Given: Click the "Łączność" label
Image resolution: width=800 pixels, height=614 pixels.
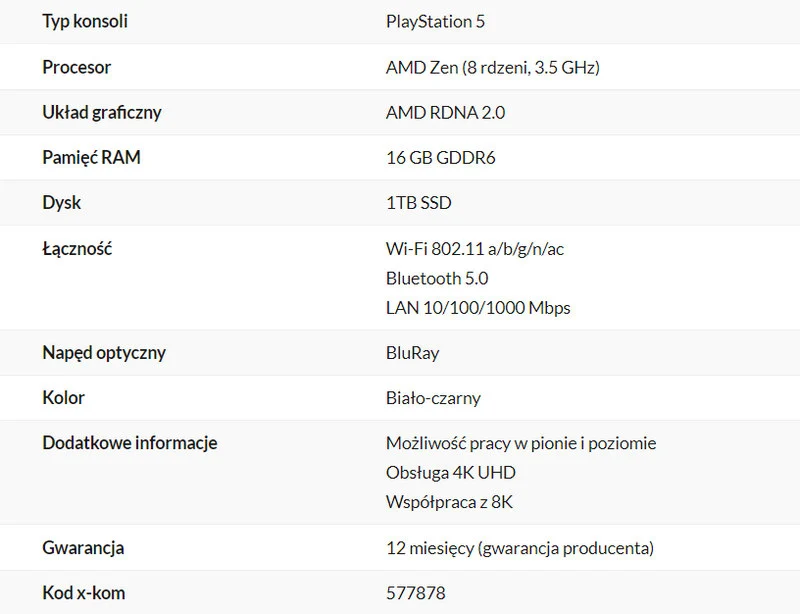Looking at the screenshot, I should coord(77,248).
